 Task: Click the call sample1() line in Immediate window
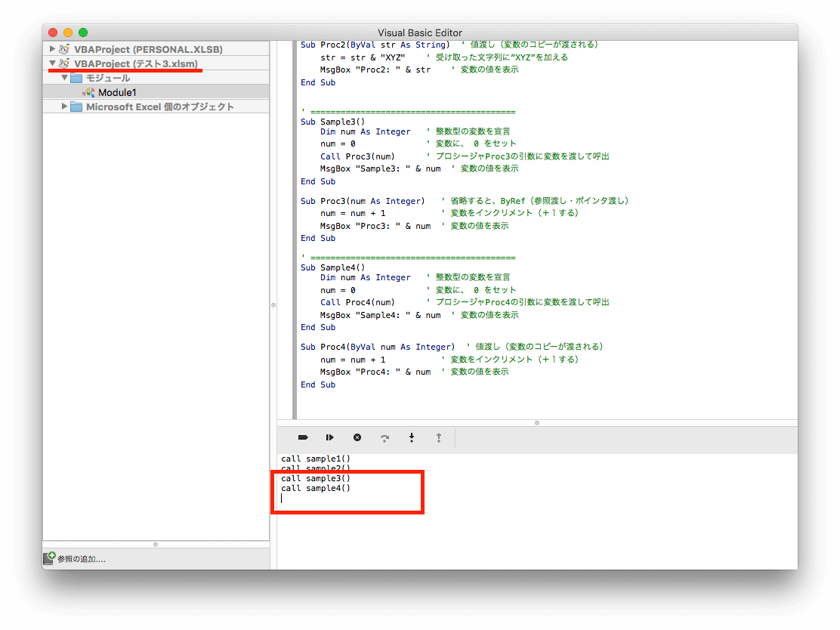pyautogui.click(x=316, y=459)
